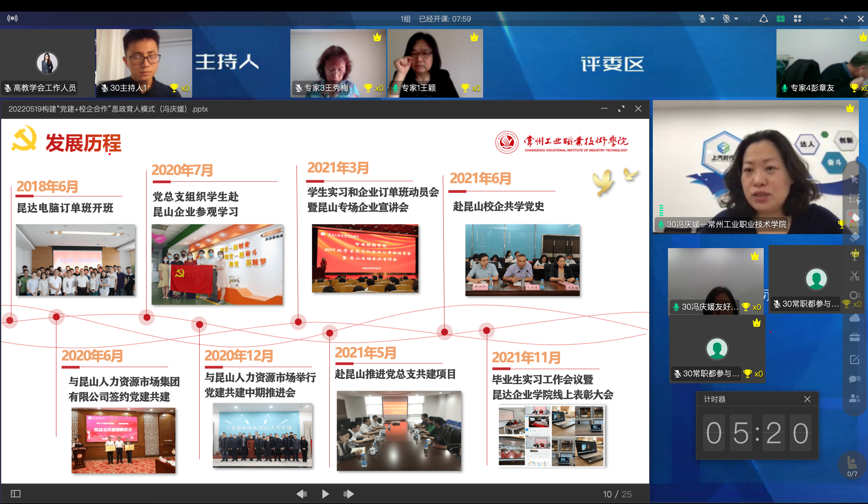Toggle the disabled camera icon in top bar

(x=726, y=18)
